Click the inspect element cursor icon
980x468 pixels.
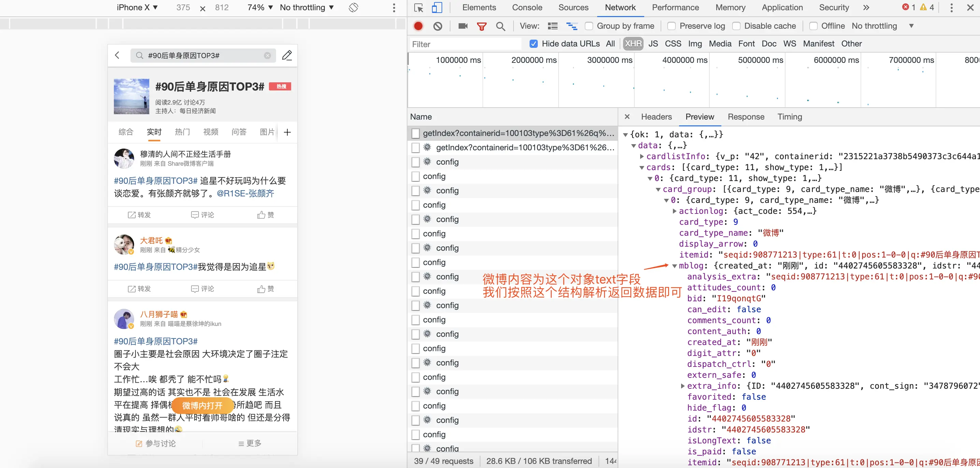[x=418, y=8]
